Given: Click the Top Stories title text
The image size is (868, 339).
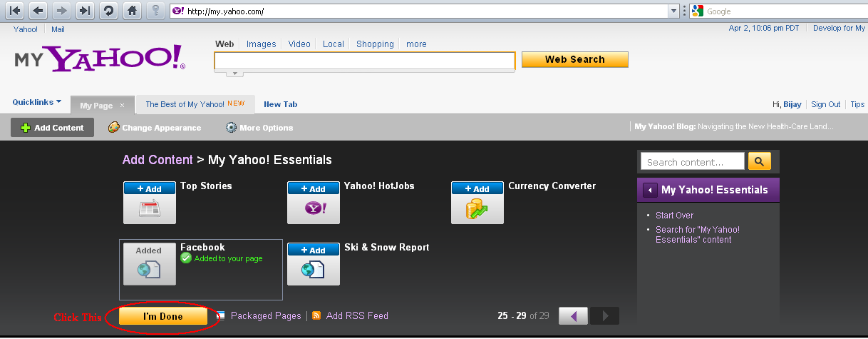Looking at the screenshot, I should (x=206, y=186).
